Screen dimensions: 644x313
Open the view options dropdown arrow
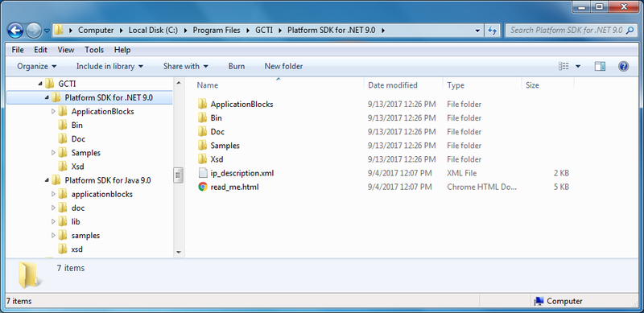(578, 66)
